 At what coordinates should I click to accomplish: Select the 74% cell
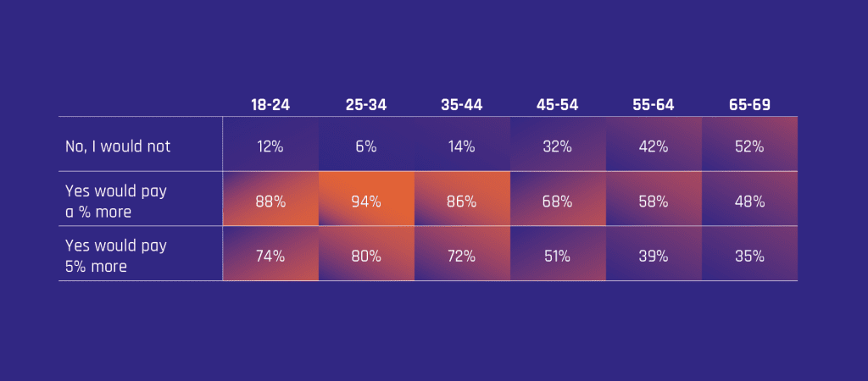click(x=270, y=256)
